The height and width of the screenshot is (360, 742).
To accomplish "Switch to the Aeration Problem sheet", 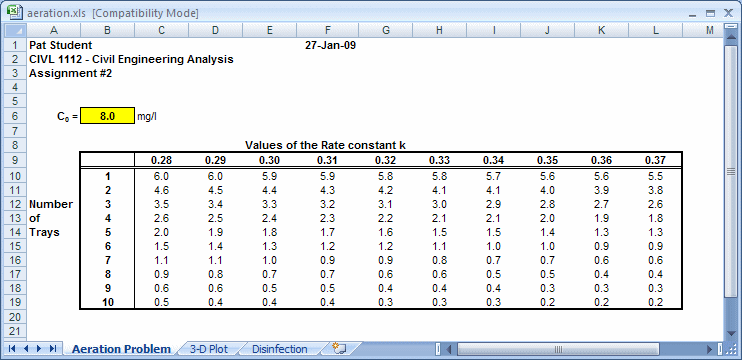I will coord(121,349).
